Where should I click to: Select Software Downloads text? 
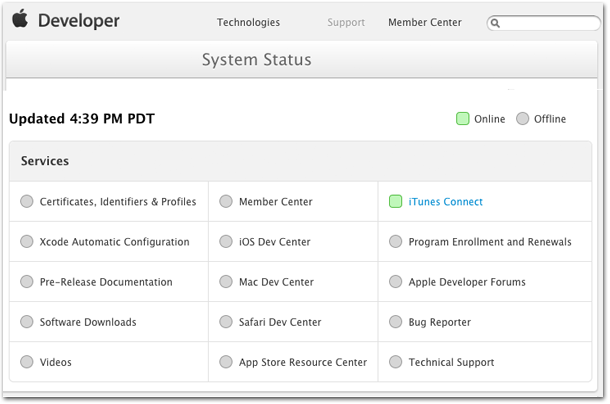pos(88,322)
